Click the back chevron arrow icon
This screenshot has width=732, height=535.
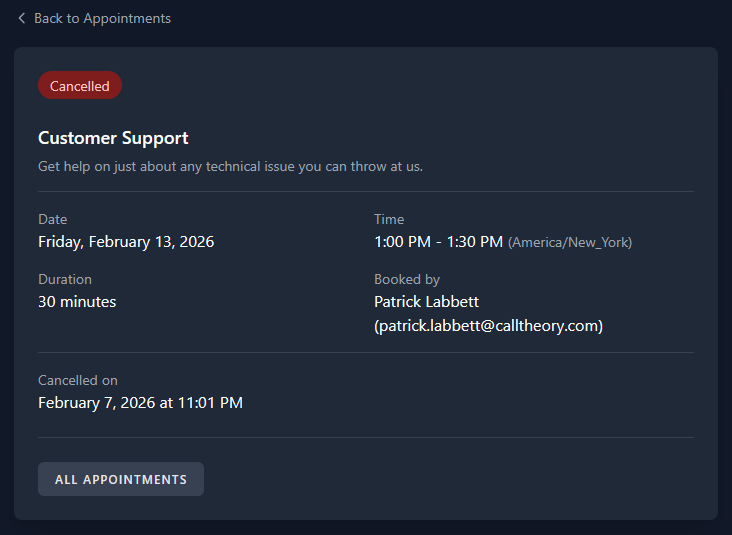point(22,18)
